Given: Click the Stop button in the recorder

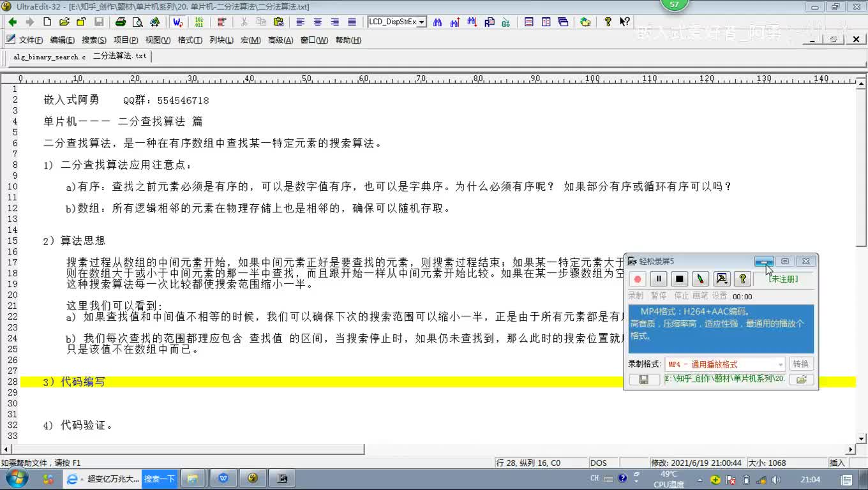Looking at the screenshot, I should 680,279.
